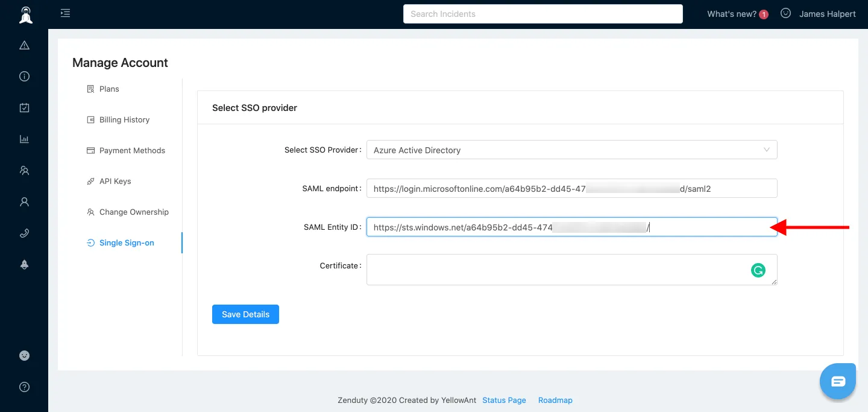Click Save Details button
This screenshot has height=412, width=868.
(245, 314)
